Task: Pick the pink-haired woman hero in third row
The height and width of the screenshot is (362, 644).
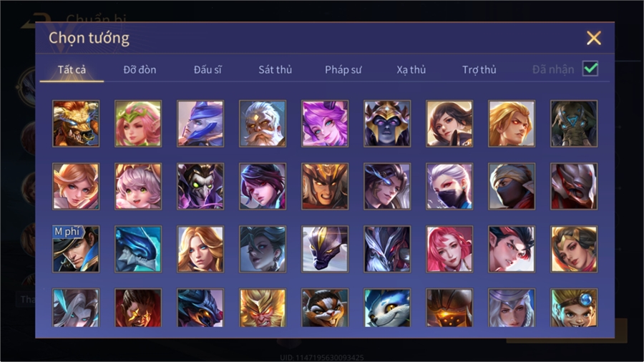Action: (449, 249)
